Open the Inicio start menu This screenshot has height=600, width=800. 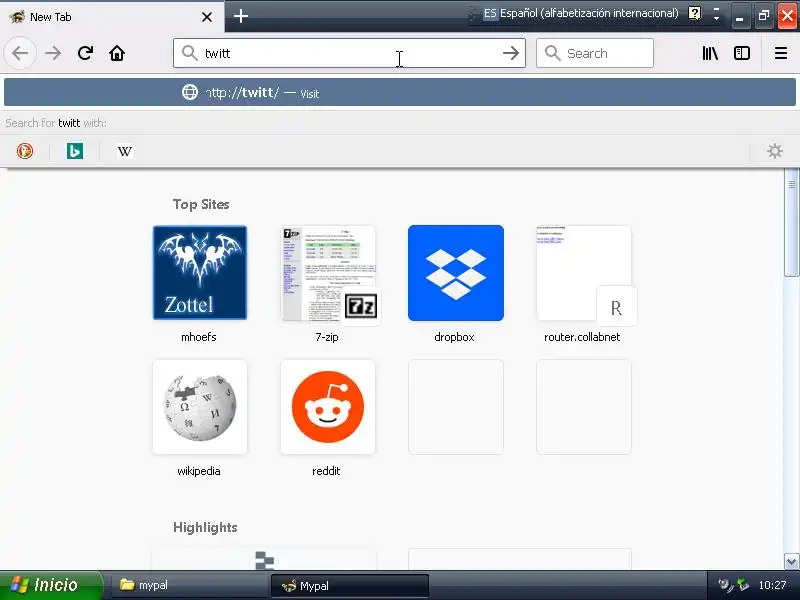[51, 585]
